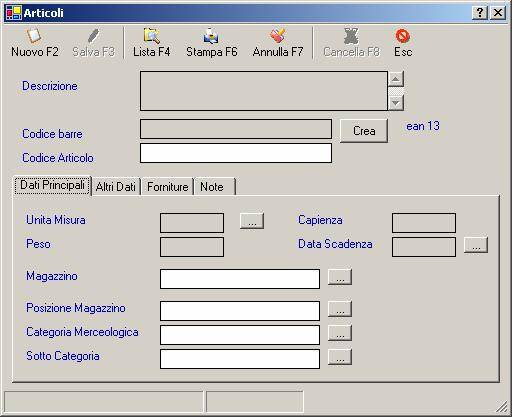Focus the Codice Articolo input field
Viewport: 513px width, 419px height.
coord(236,153)
